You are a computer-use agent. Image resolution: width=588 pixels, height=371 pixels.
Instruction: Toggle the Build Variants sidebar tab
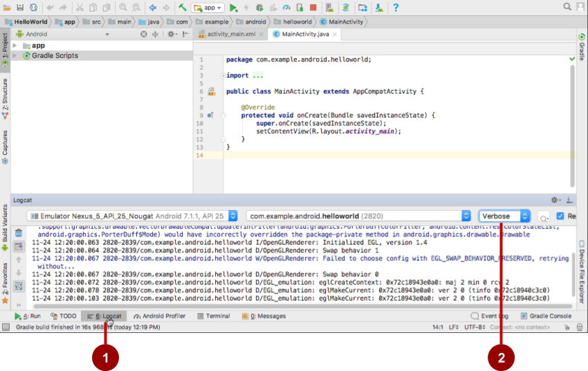coord(5,227)
